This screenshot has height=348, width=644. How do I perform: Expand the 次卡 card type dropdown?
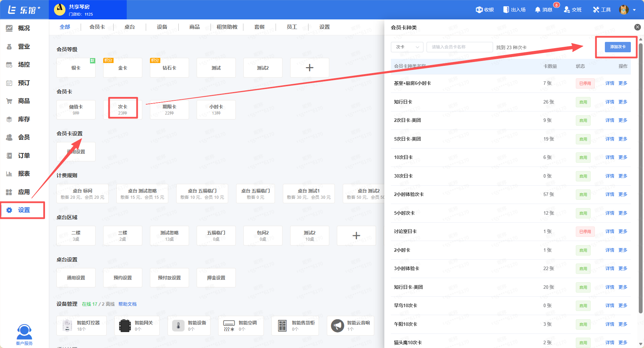407,47
